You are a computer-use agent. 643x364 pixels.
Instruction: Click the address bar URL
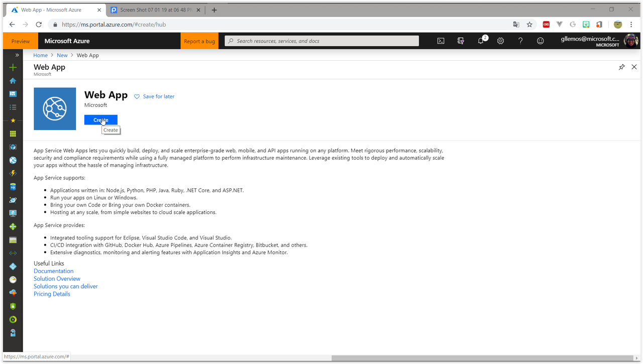tap(114, 24)
